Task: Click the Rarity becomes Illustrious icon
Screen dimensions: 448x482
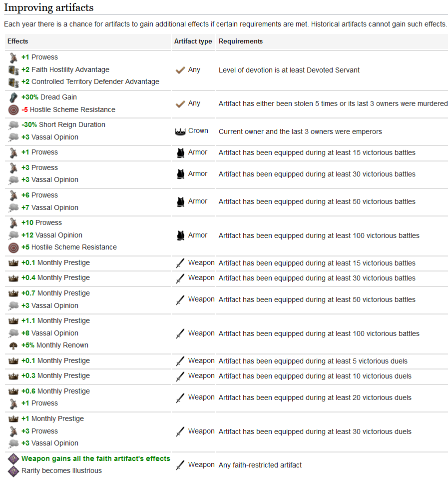Action: click(13, 471)
